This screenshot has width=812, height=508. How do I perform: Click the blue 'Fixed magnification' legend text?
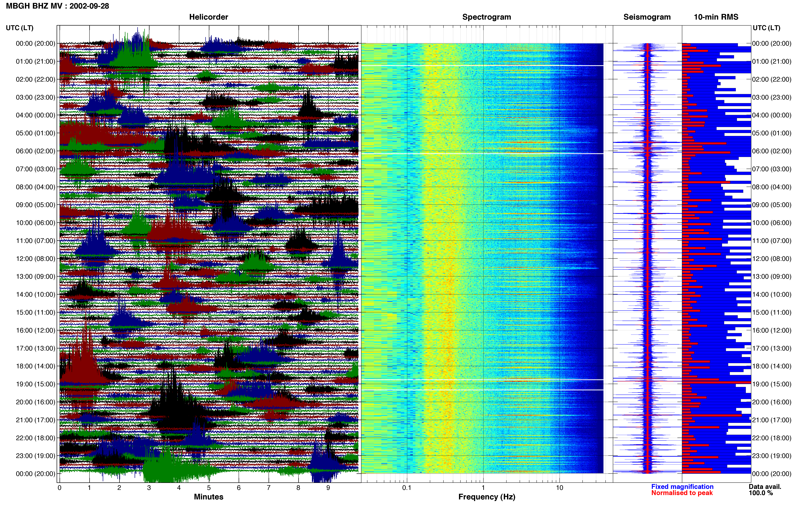(x=682, y=486)
